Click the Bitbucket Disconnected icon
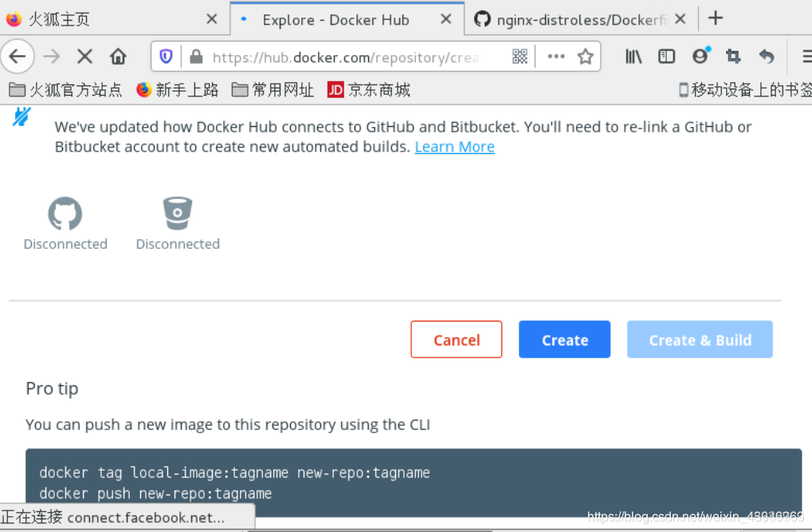812x532 pixels. click(x=178, y=213)
